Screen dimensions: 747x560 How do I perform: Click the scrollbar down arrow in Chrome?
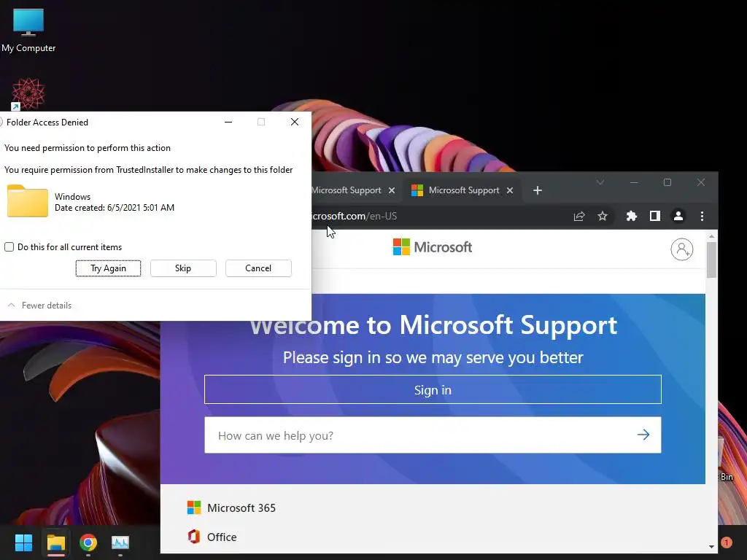point(711,547)
